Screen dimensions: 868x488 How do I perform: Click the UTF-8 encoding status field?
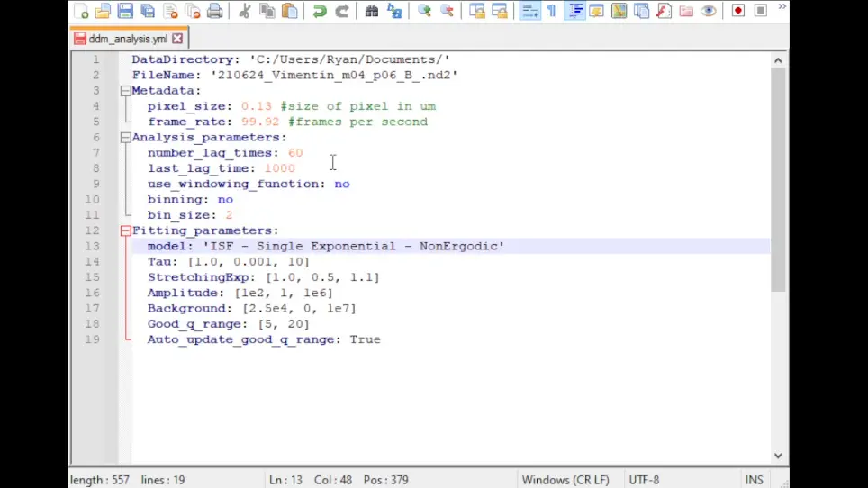pyautogui.click(x=644, y=480)
